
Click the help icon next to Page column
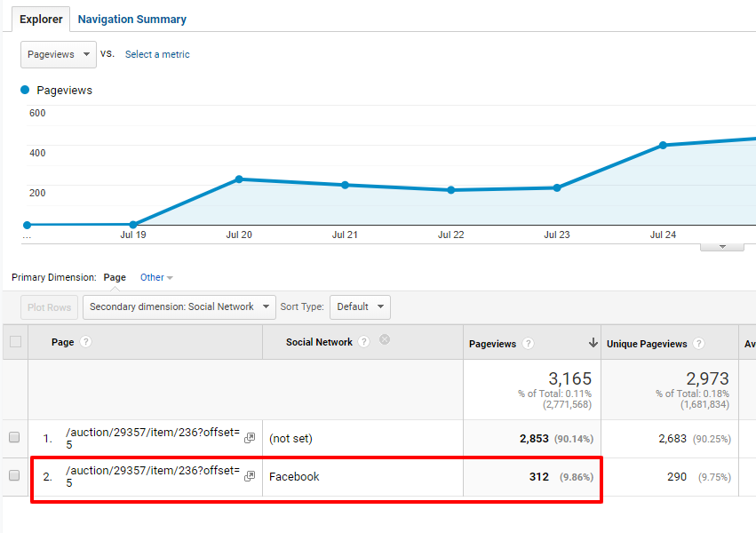[86, 342]
